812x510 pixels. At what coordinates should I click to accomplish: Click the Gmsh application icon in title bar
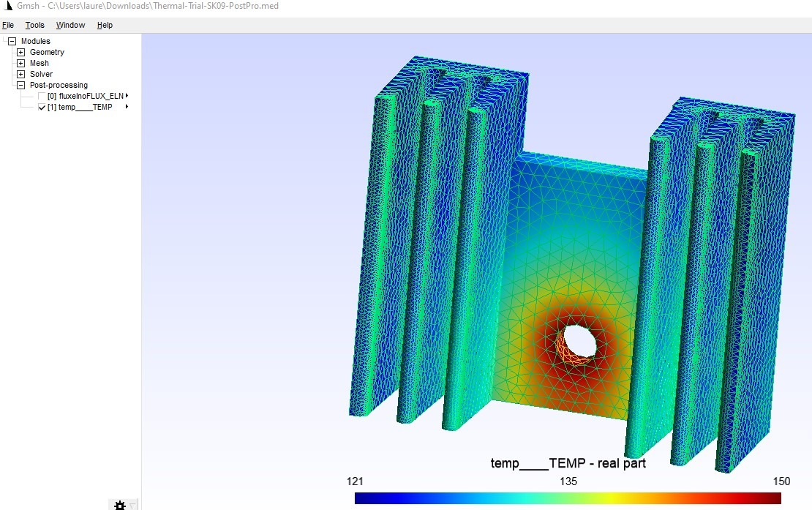(7, 6)
